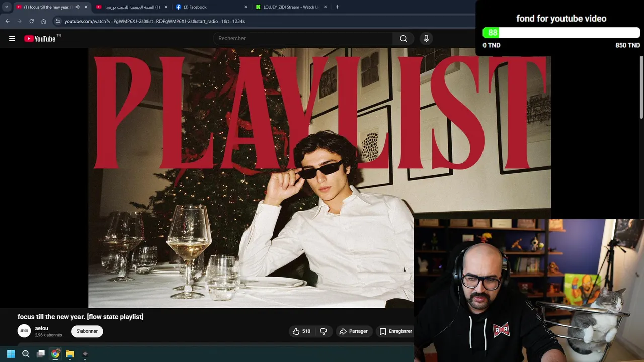
Task: Click the 510 likes count
Action: (x=306, y=331)
